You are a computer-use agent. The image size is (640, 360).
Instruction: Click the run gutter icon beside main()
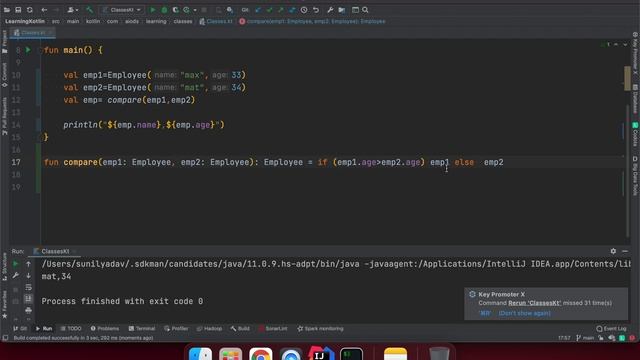[x=28, y=50]
